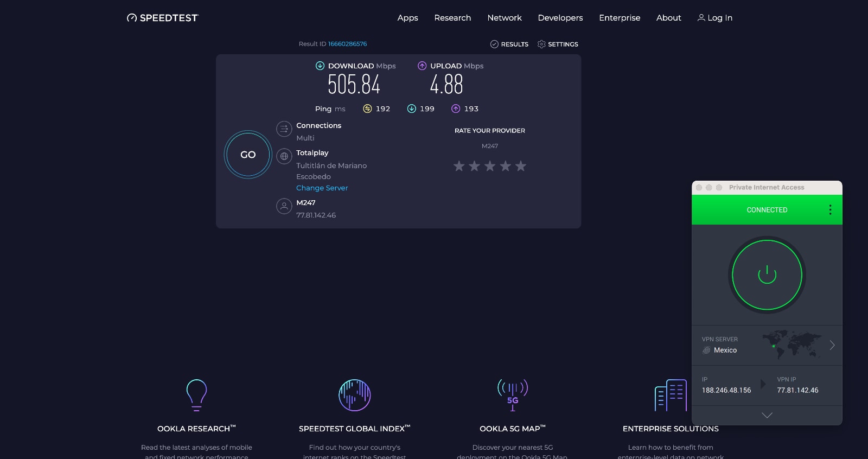The width and height of the screenshot is (868, 459).
Task: Click the download ping icon beside 199
Action: coord(412,109)
